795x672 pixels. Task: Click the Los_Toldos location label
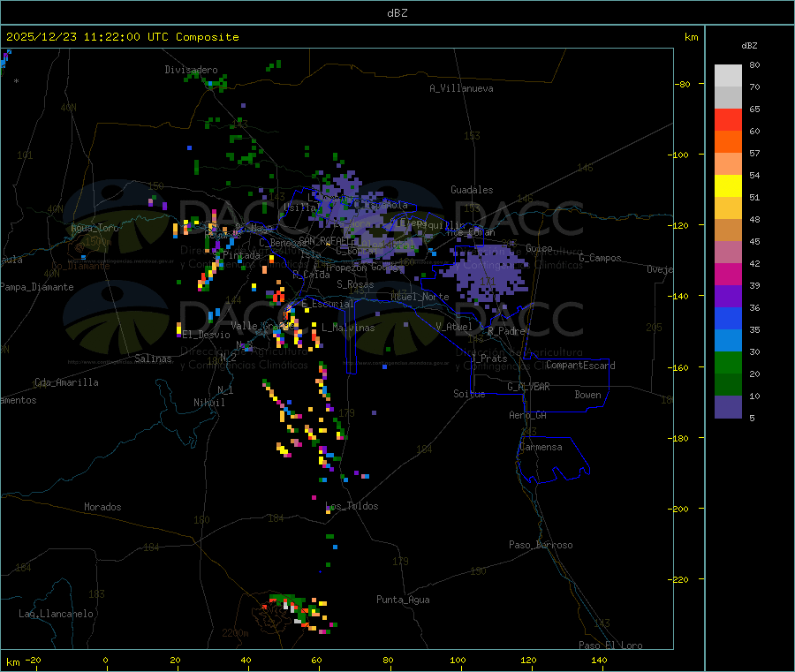(352, 506)
